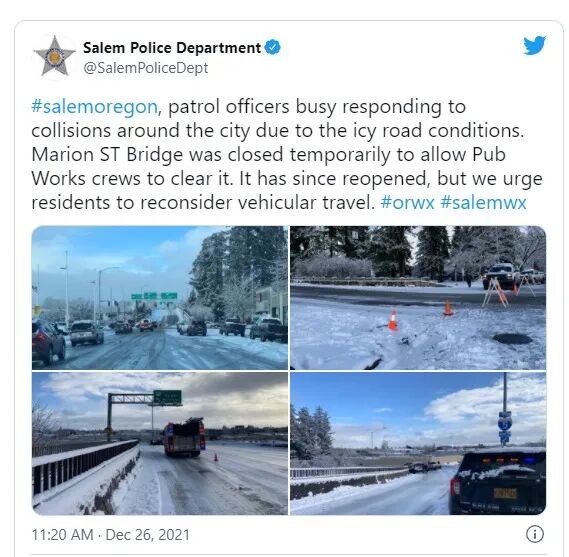Click the Interstate 5 shield sign in photo
Image resolution: width=569 pixels, height=557 pixels.
click(505, 423)
